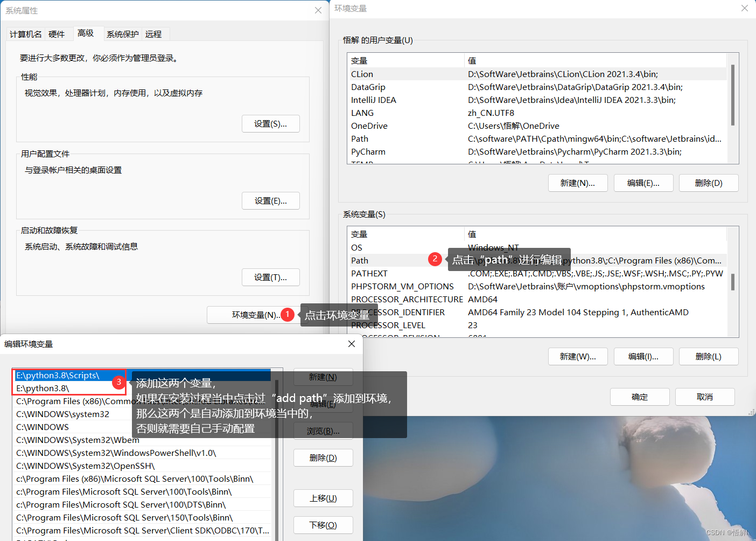Click 浏览(B)... in 编辑环境变量 dialog
This screenshot has height=541, width=756.
point(323,431)
